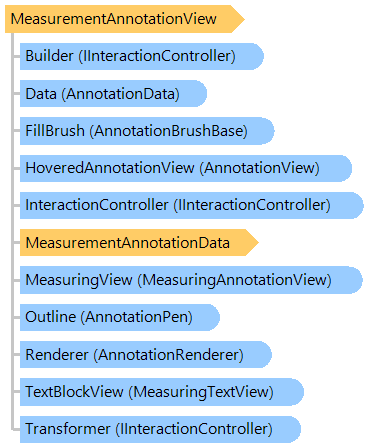Select the MeasurementAnnotationData orange node
381x447 pixels.
tap(139, 243)
